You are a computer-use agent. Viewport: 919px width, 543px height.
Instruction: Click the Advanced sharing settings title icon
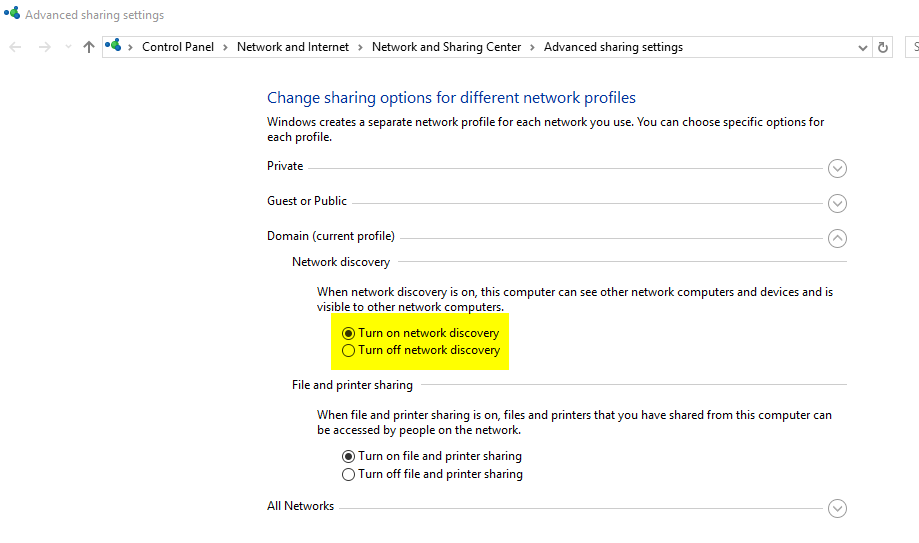(x=11, y=14)
